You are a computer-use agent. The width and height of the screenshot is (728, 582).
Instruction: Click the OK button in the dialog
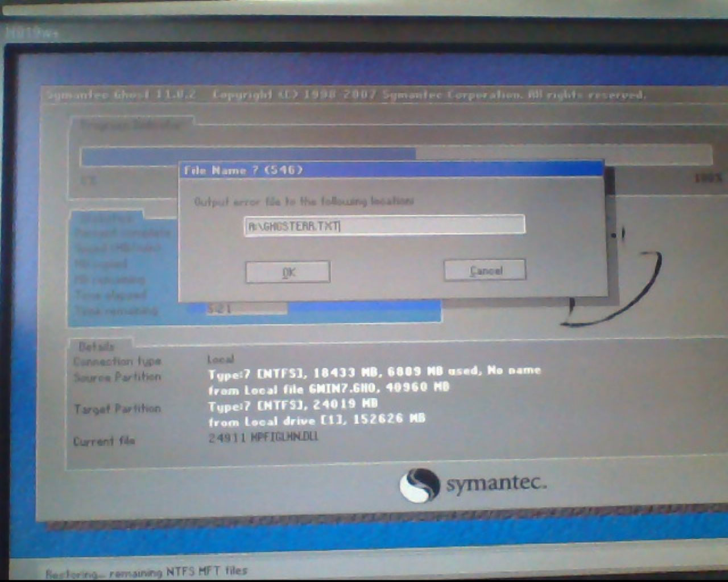[288, 272]
